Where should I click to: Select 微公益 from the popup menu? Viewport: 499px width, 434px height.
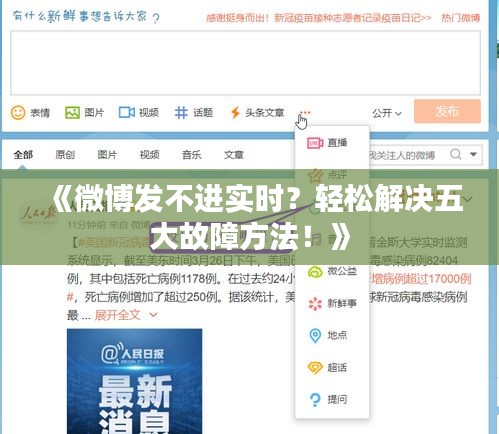pyautogui.click(x=332, y=271)
